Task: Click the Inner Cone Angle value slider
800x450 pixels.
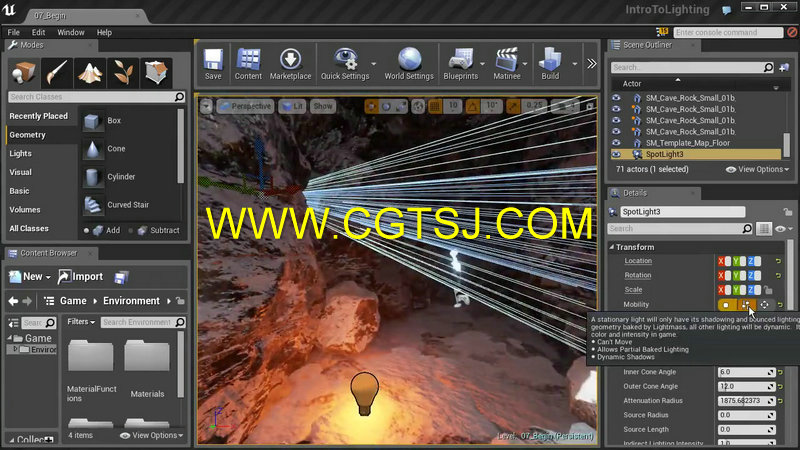Action: [746, 372]
